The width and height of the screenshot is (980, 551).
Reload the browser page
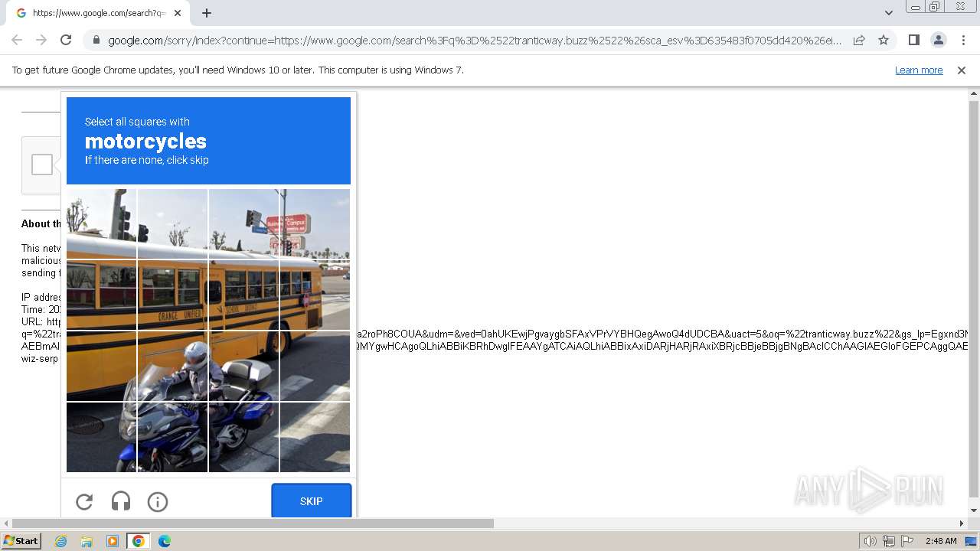(66, 40)
